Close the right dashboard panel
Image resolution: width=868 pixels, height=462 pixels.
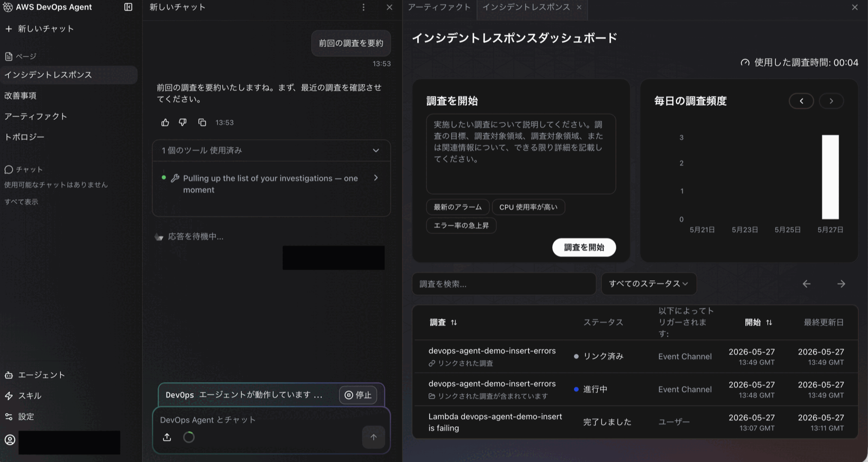click(854, 7)
